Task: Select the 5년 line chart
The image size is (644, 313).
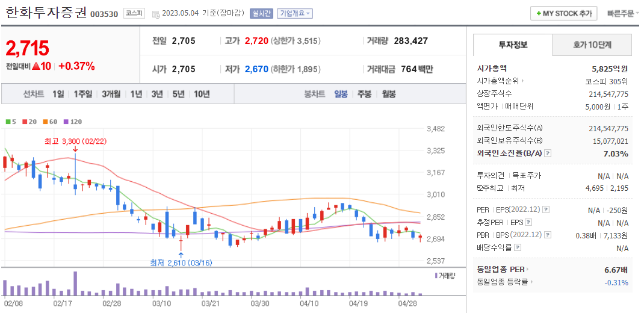Action: click(x=178, y=94)
